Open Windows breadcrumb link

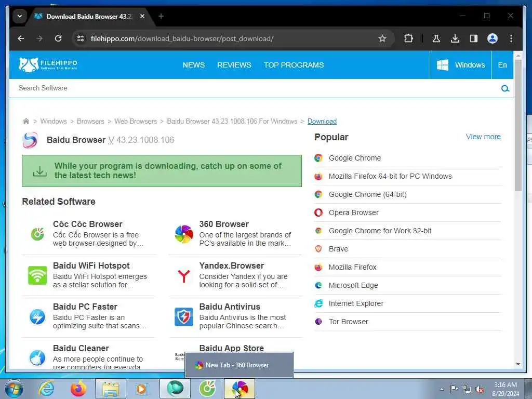click(54, 121)
